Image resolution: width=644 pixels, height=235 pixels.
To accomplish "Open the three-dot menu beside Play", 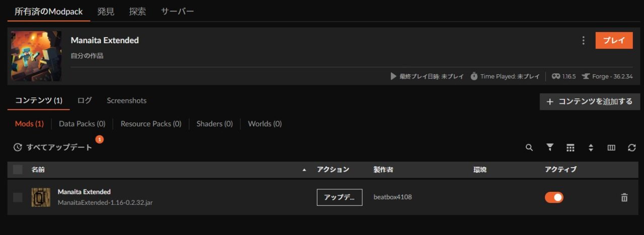I will point(583,41).
